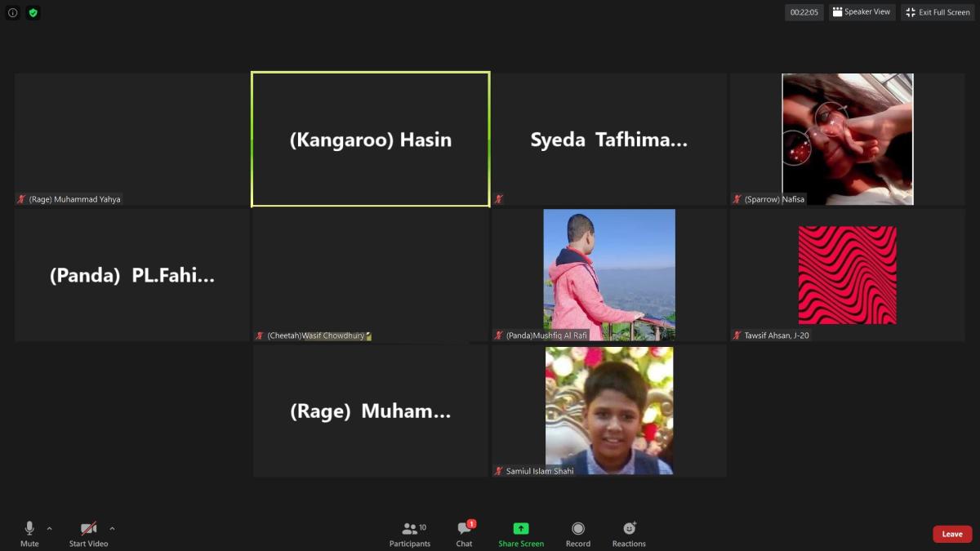Screen dimensions: 980x551
Task: Click Samiul Islam Shahi's video thumbnail
Action: (x=609, y=410)
